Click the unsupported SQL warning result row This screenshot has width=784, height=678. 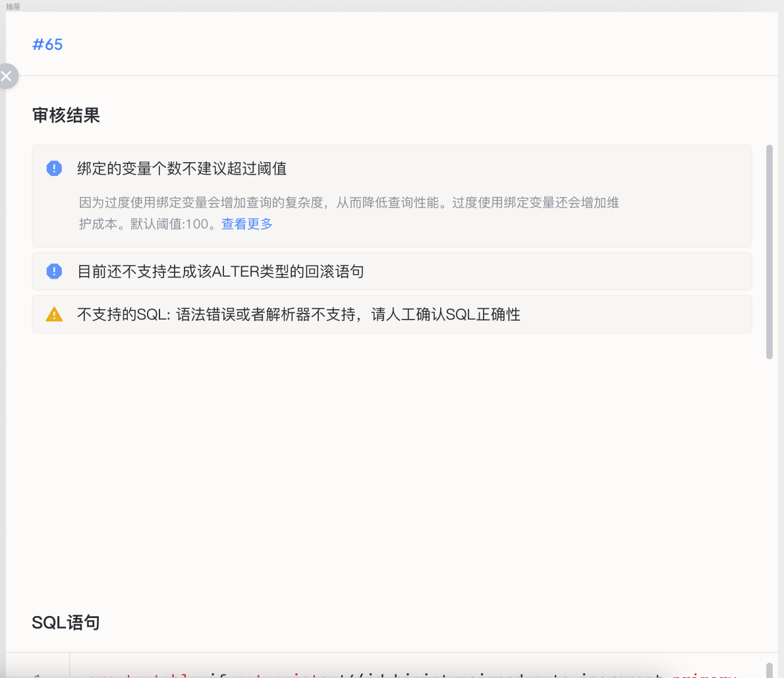(391, 314)
